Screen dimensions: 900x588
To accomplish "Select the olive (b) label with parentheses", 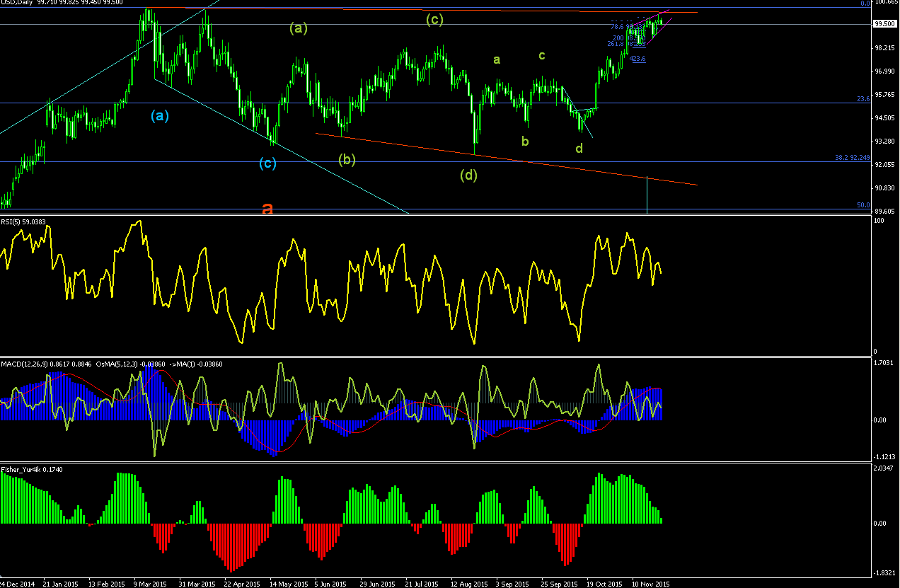I will pyautogui.click(x=347, y=159).
